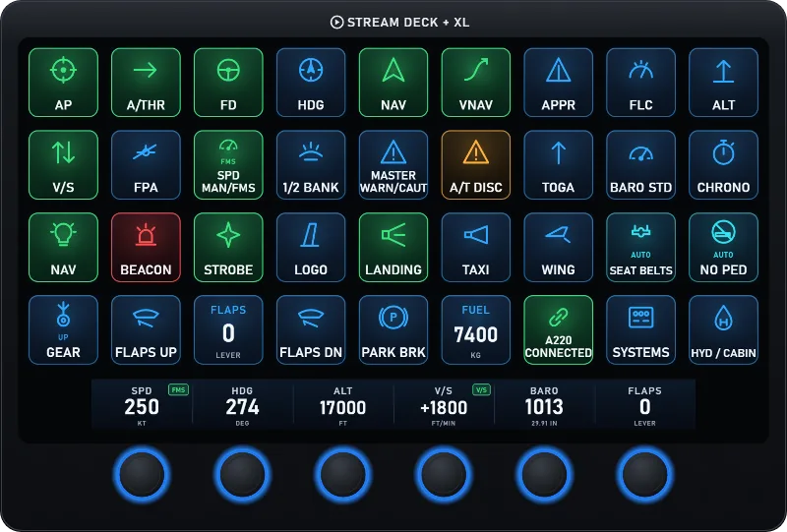This screenshot has height=532, width=787.
Task: Tap the FLAPS 0 LEVER key
Action: tap(228, 329)
